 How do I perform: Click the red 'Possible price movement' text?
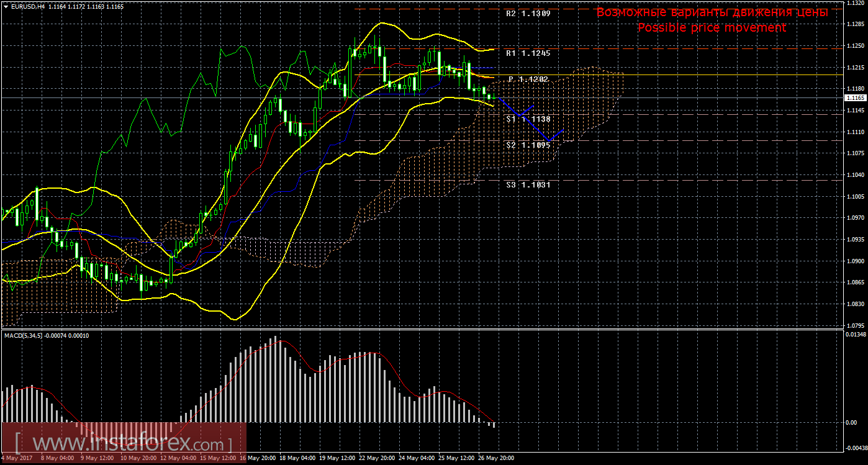pos(712,28)
